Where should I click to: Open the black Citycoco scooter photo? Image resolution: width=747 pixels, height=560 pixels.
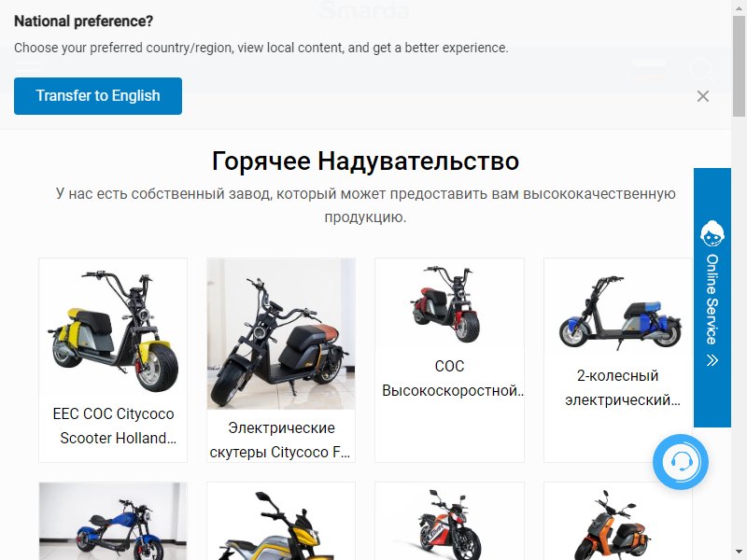281,334
